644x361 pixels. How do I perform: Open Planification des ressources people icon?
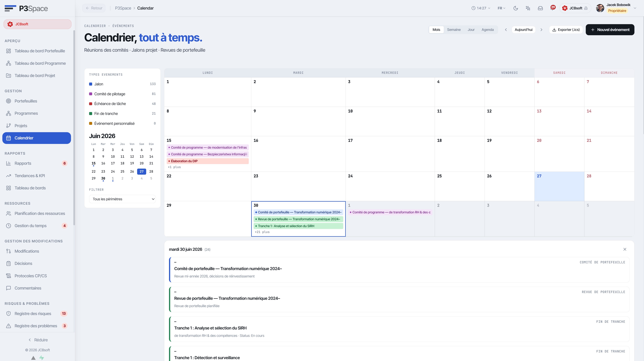[x=9, y=213]
